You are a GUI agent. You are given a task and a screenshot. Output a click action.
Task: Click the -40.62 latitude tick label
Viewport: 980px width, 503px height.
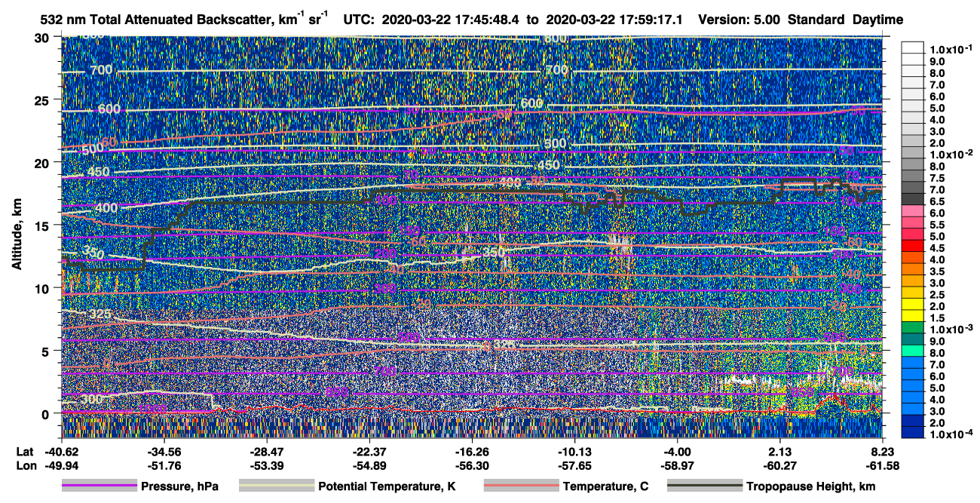pyautogui.click(x=61, y=452)
